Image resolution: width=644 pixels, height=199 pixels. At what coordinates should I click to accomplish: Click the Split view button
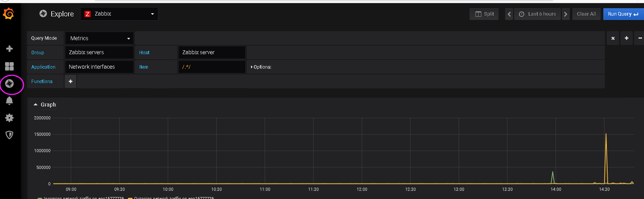484,14
